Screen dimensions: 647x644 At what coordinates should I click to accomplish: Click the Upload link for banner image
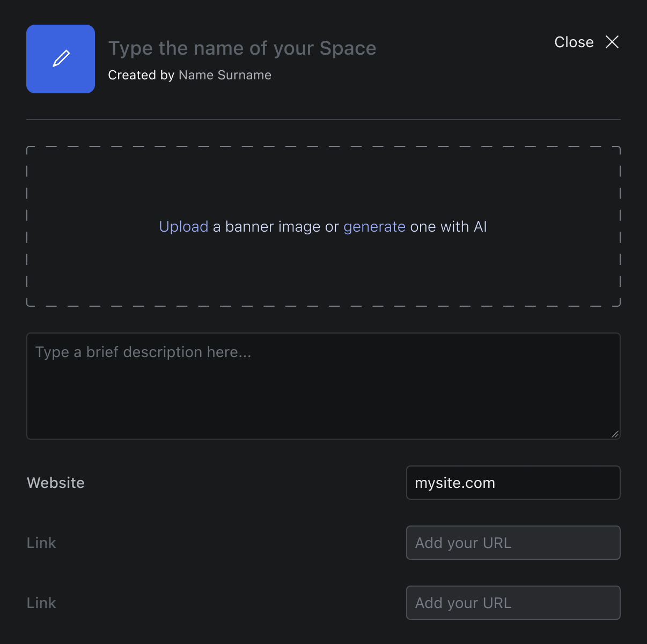click(183, 227)
